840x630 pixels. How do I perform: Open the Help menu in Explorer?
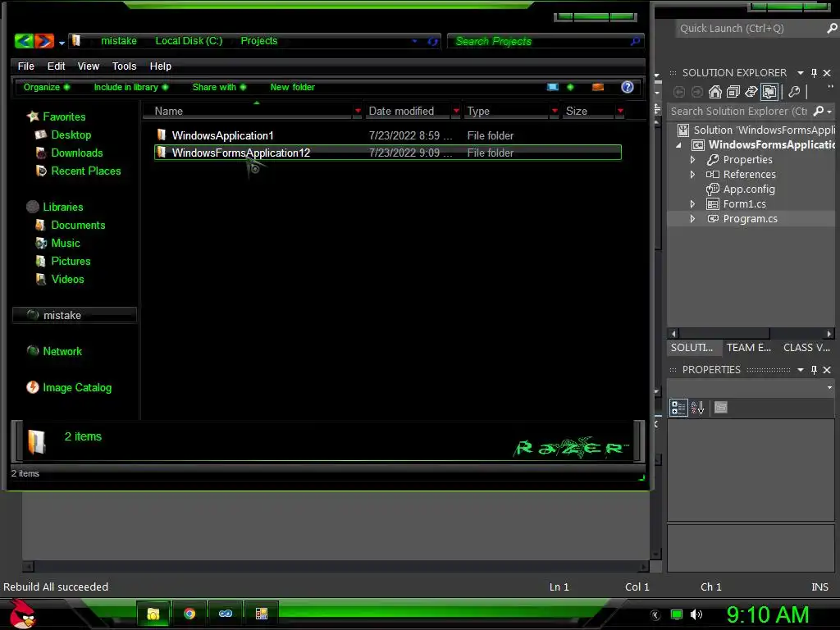click(x=160, y=66)
